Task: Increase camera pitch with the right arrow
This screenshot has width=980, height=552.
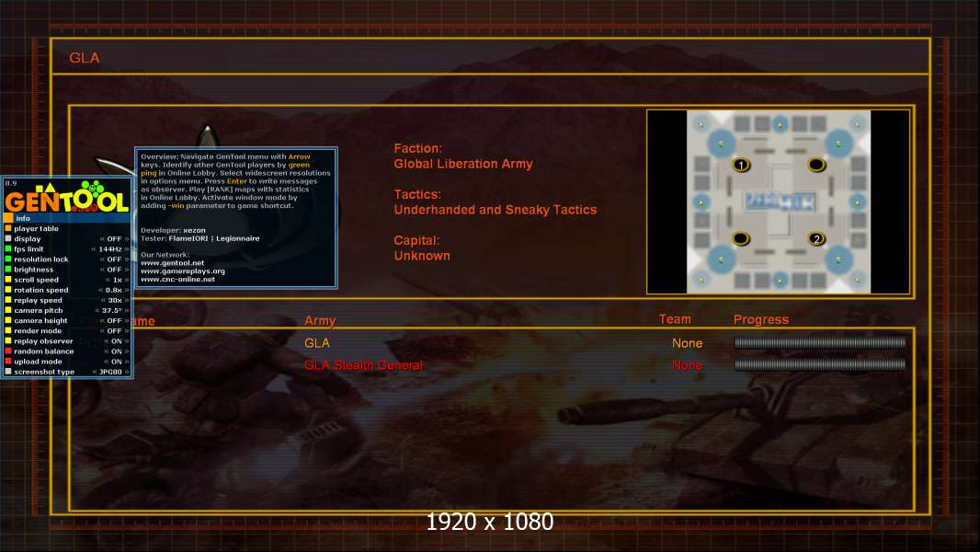Action: (127, 310)
